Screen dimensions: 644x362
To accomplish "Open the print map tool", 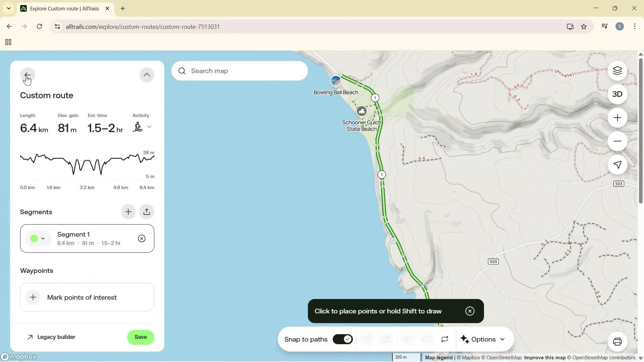I will (618, 342).
